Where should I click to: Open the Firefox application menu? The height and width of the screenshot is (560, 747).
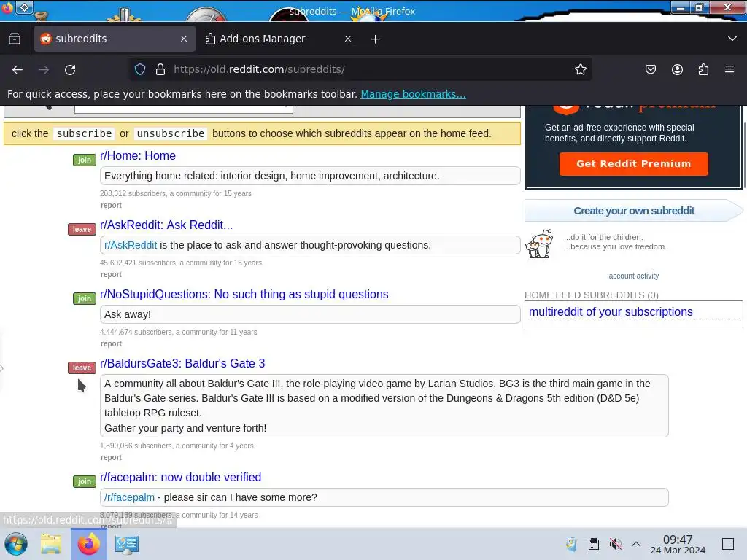(729, 69)
